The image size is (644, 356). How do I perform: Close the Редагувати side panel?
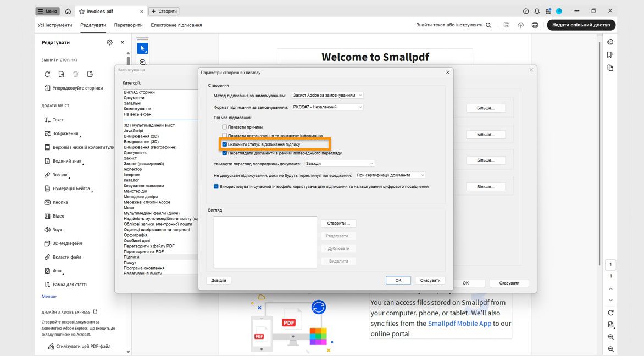click(123, 42)
